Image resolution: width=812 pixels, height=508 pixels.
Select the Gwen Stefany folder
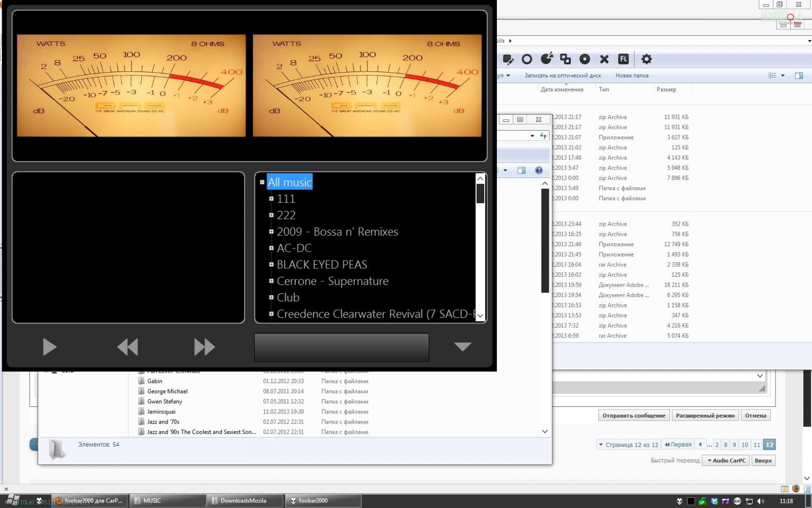pyautogui.click(x=164, y=401)
